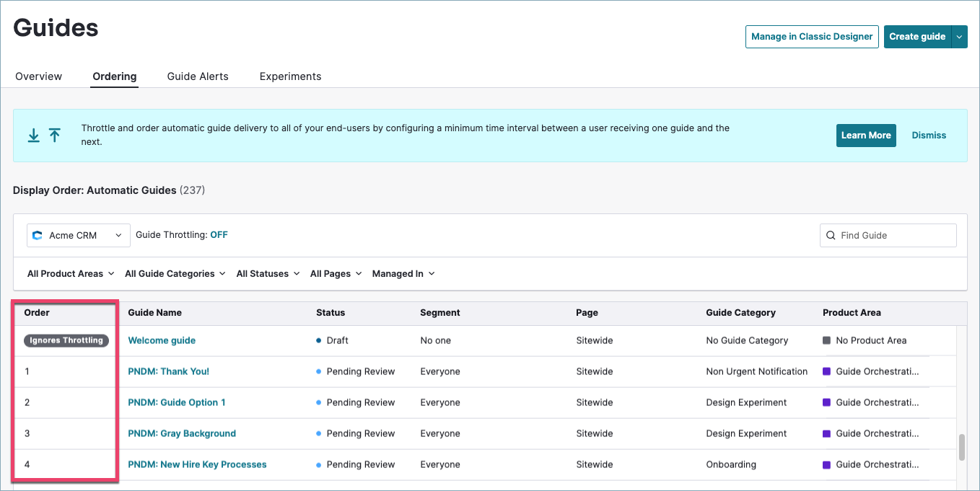Click the gray No Product Area square
Viewport: 980px width, 491px height.
click(826, 340)
